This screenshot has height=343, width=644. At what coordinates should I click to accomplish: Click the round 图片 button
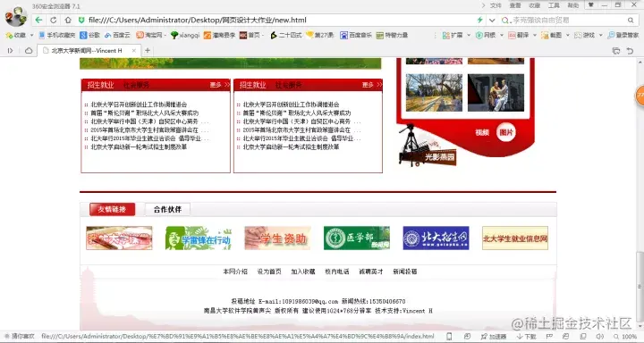click(x=506, y=132)
